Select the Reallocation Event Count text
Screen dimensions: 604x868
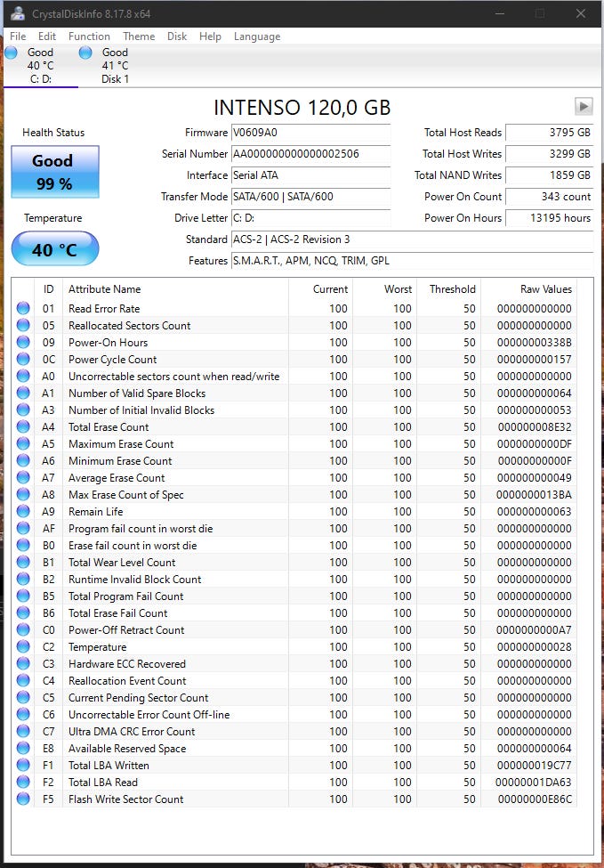click(127, 681)
